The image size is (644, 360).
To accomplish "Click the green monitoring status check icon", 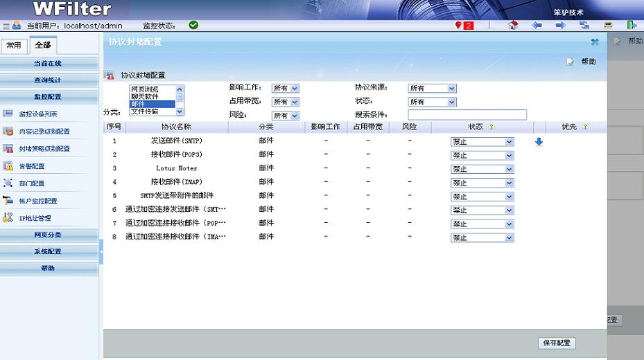I will pos(193,26).
